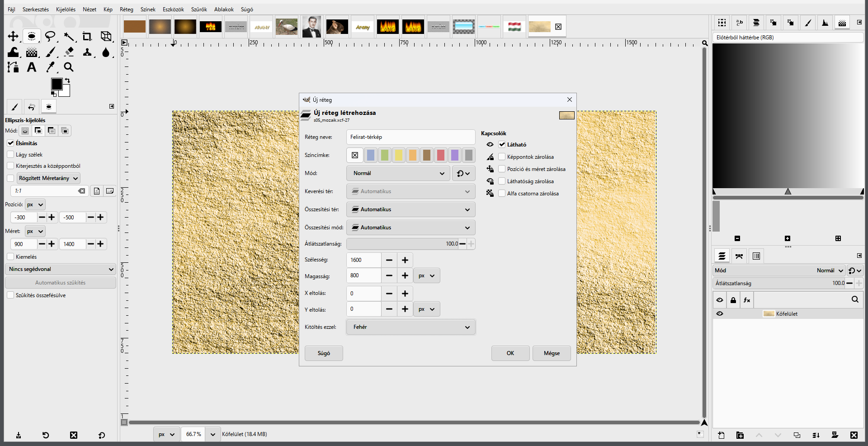Select the Eraser tool
The height and width of the screenshot is (446, 868).
(69, 52)
